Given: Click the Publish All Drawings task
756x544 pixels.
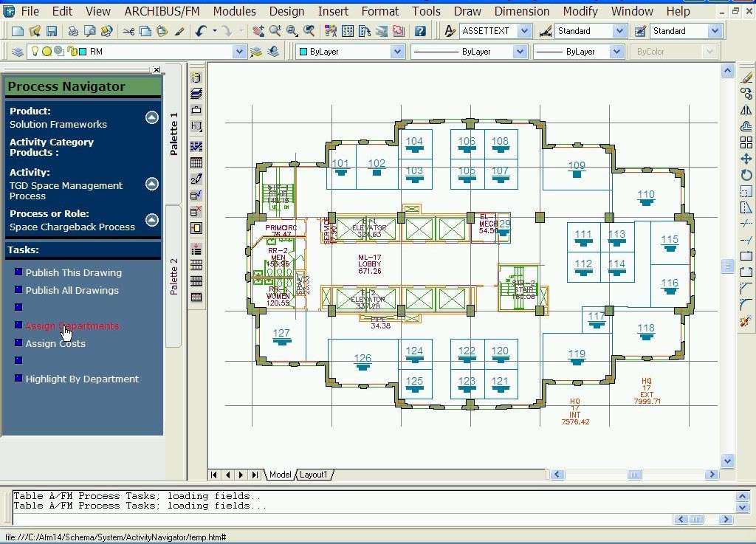Looking at the screenshot, I should tap(72, 291).
